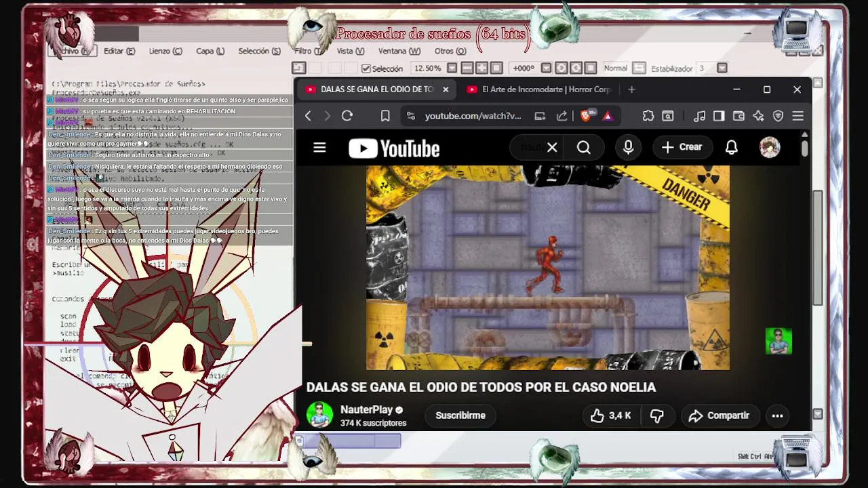868x488 pixels.
Task: Open the YouTube account avatar menu
Action: (769, 147)
